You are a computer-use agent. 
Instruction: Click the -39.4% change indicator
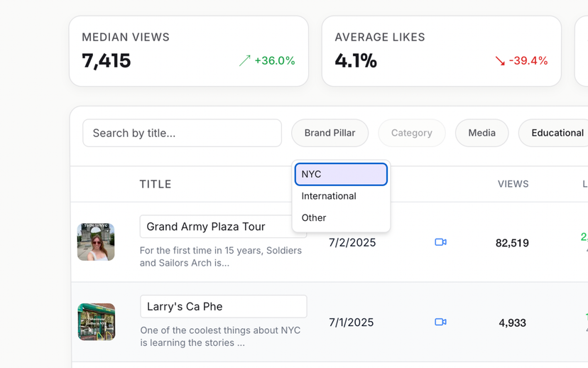click(x=528, y=61)
